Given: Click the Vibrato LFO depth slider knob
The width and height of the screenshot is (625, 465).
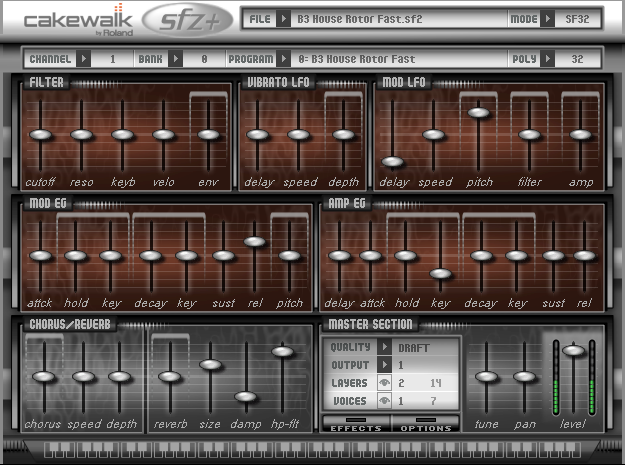Looking at the screenshot, I should 344,135.
